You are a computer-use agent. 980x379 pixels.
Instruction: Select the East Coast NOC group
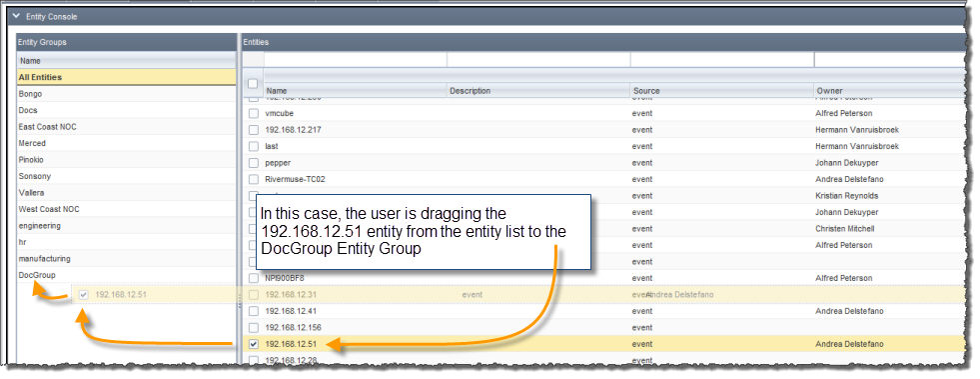(126, 127)
